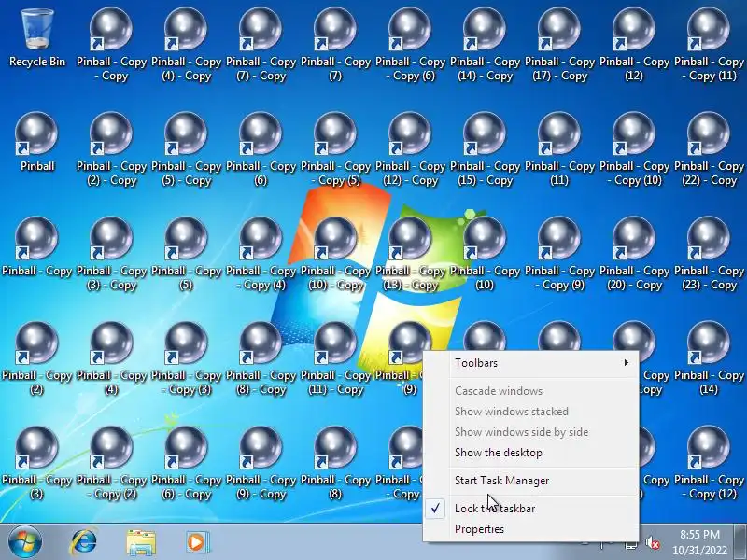Screen dimensions: 747x560
Task: Open Windows Media Player from taskbar
Action: (x=197, y=542)
